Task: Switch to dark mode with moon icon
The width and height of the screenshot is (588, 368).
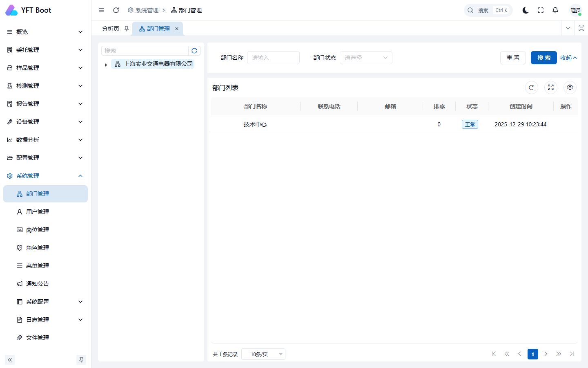Action: point(526,10)
